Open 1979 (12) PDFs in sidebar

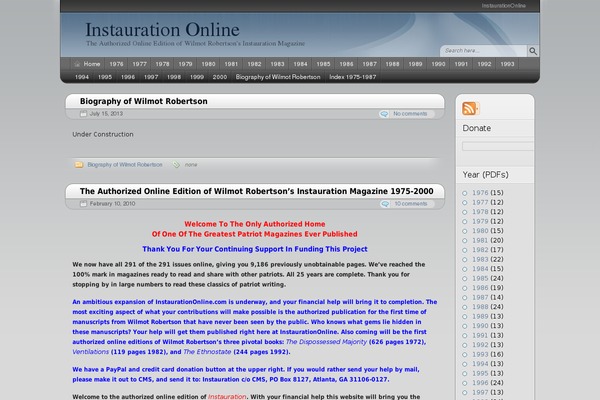[488, 221]
